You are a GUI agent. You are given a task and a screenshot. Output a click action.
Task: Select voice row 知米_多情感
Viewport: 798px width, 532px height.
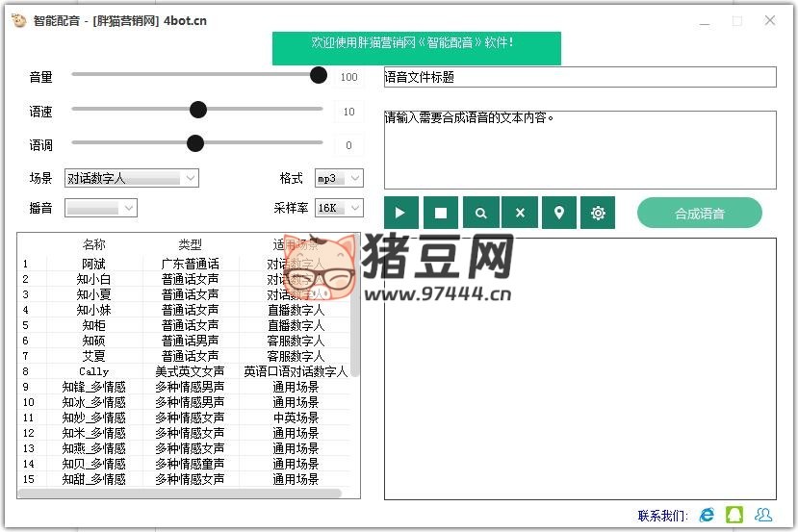click(x=184, y=433)
